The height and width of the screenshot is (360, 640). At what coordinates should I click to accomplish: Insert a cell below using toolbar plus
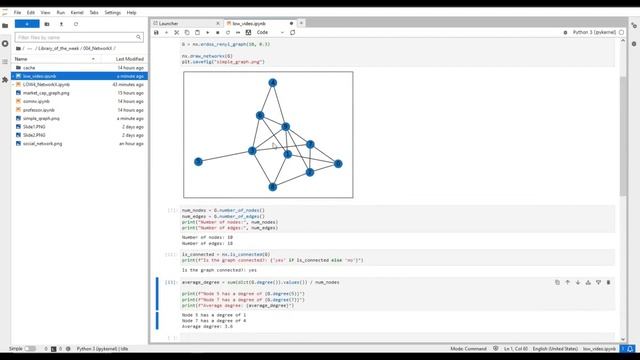tap(166, 32)
